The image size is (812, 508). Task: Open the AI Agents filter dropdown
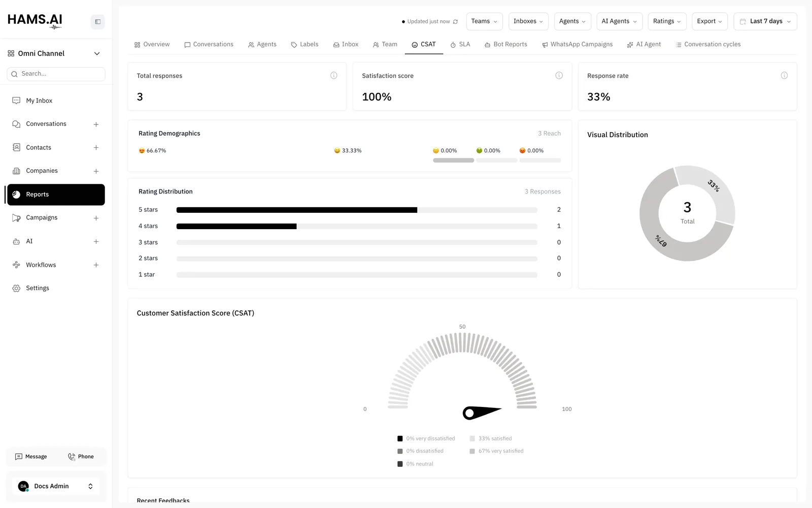pos(619,21)
